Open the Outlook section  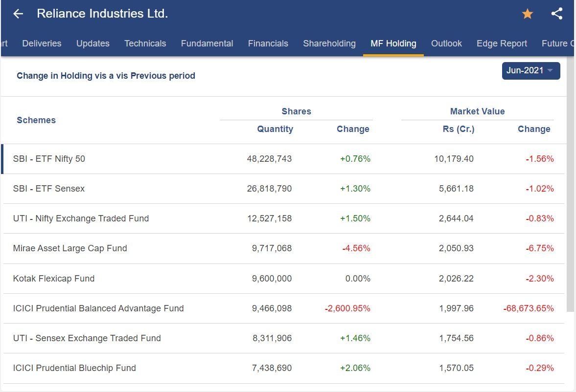446,44
